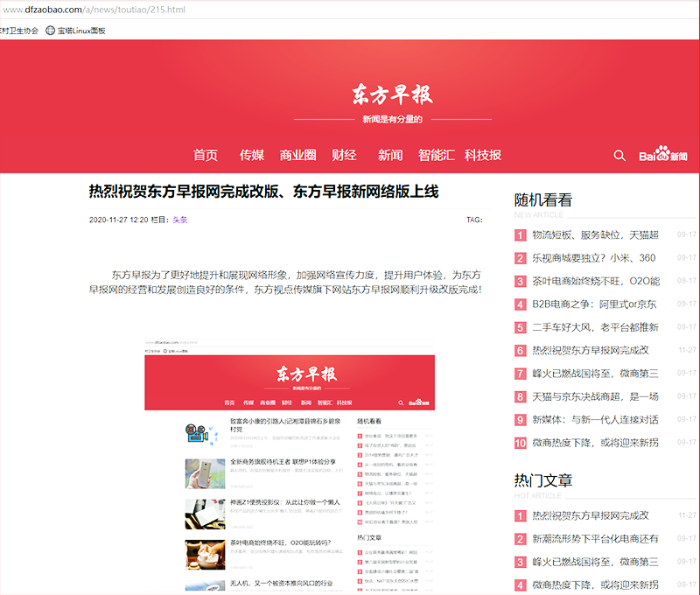Viewport: 700px width, 595px height.
Task: Go to the 传媒 section
Action: 252,155
